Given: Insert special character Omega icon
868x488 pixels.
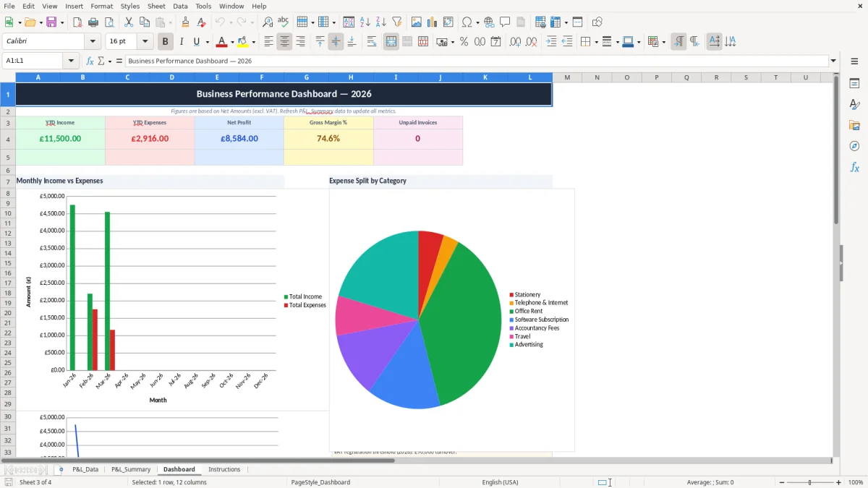Looking at the screenshot, I should point(467,22).
